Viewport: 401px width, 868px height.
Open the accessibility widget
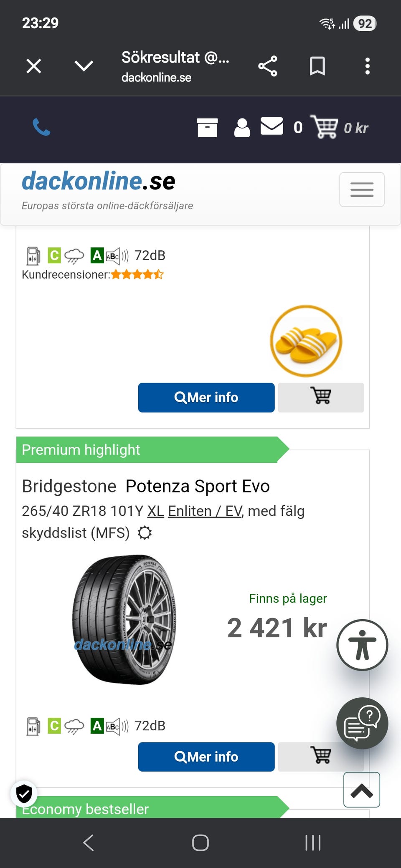[362, 645]
